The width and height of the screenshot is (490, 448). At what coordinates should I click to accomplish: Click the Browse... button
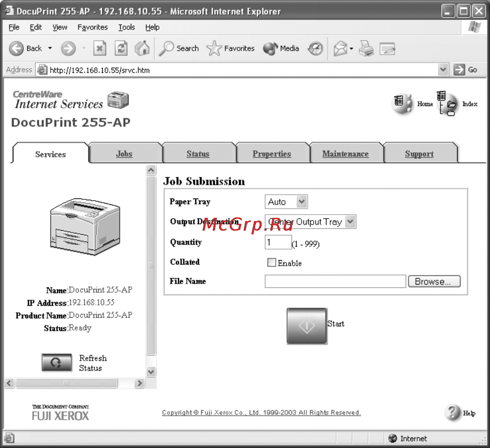pos(434,281)
